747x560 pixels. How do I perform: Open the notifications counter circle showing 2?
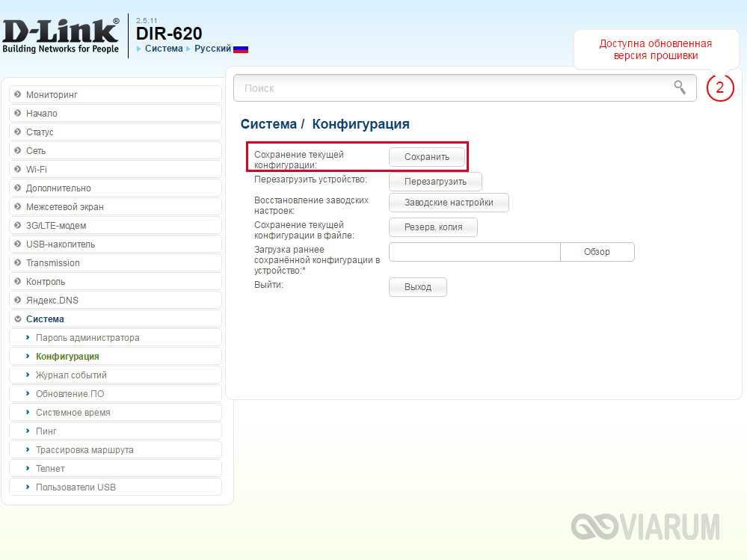point(720,87)
